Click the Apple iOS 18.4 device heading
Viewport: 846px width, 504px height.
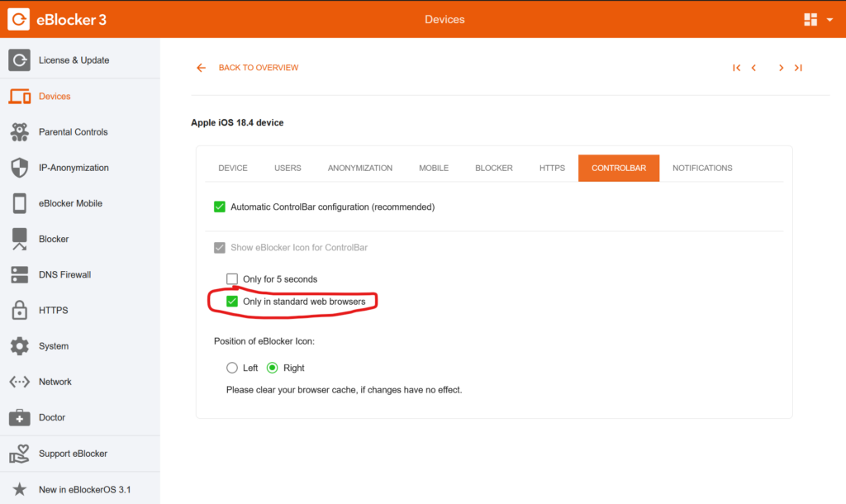pos(237,122)
